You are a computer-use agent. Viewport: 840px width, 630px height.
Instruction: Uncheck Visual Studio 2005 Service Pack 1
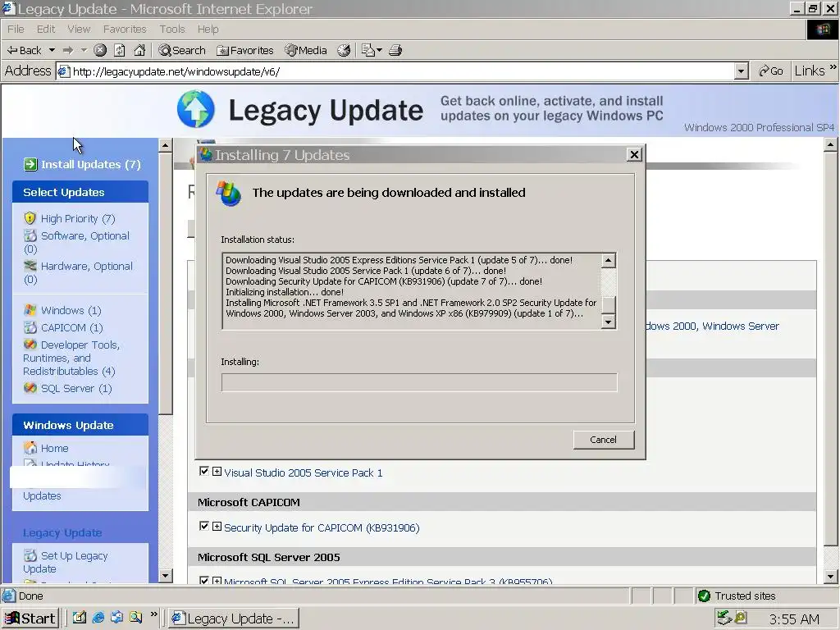tap(203, 472)
